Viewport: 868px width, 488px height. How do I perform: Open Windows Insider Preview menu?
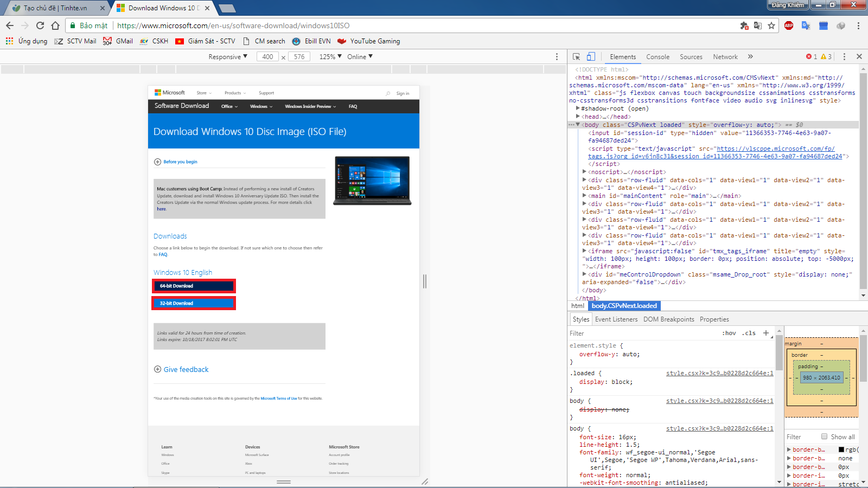pyautogui.click(x=310, y=106)
